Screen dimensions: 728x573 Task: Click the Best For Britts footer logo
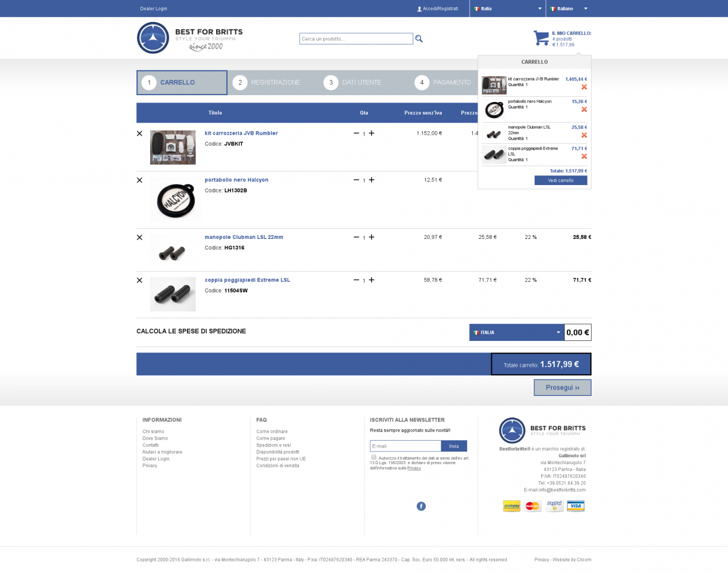coord(542,430)
